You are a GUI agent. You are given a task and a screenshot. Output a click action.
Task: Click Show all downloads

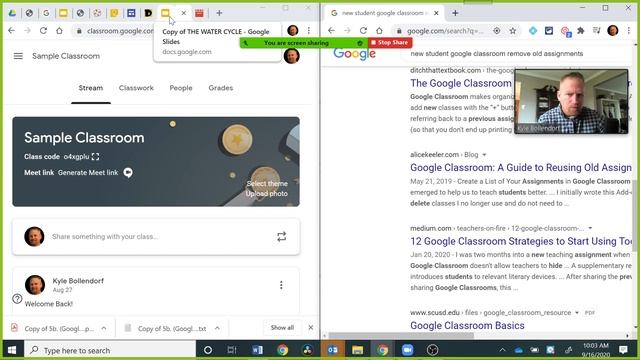click(x=282, y=328)
